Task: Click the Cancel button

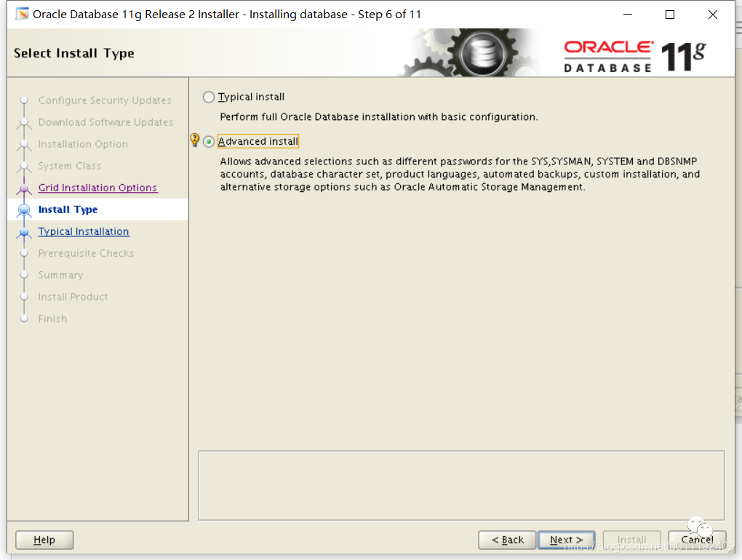Action: coord(697,540)
